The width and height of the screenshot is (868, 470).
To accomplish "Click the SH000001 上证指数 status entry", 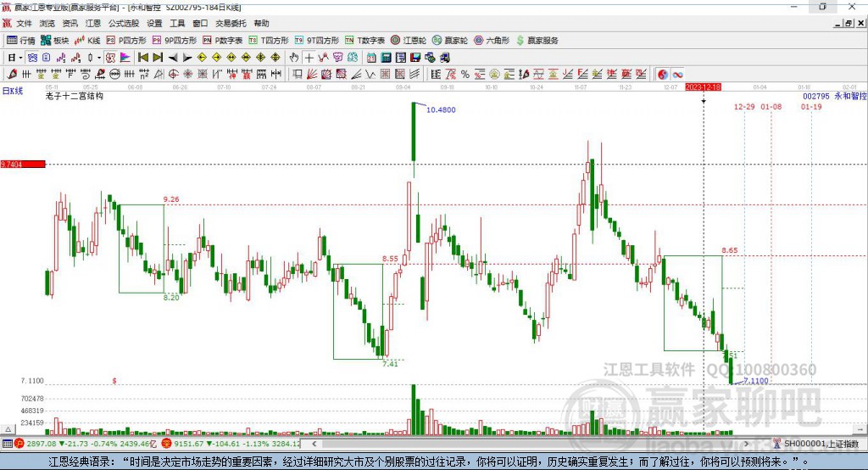I will [x=821, y=444].
